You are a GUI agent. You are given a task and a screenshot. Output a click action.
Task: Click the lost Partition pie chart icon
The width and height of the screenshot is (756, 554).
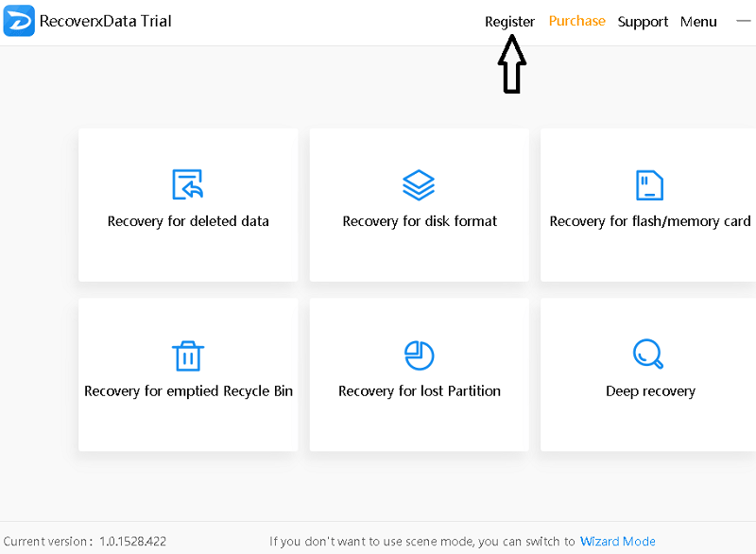419,355
